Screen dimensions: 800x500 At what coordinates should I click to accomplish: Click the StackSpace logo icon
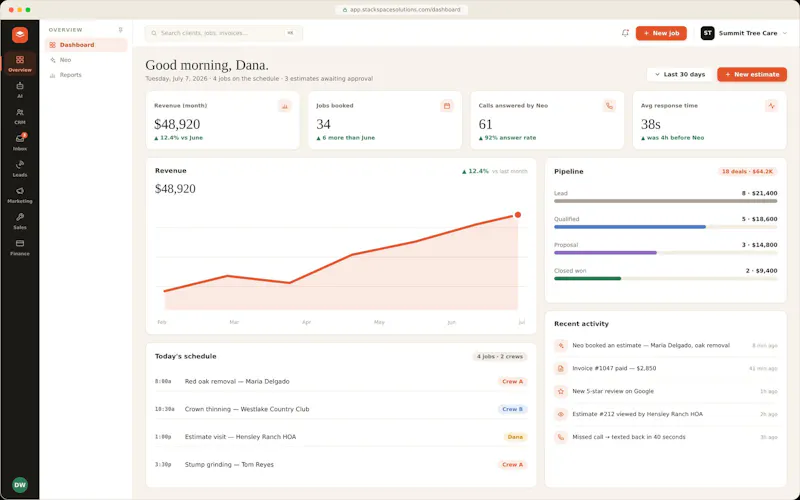pos(20,35)
